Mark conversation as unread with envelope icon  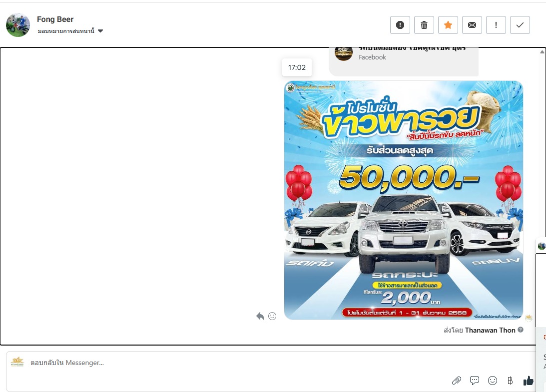pyautogui.click(x=472, y=25)
